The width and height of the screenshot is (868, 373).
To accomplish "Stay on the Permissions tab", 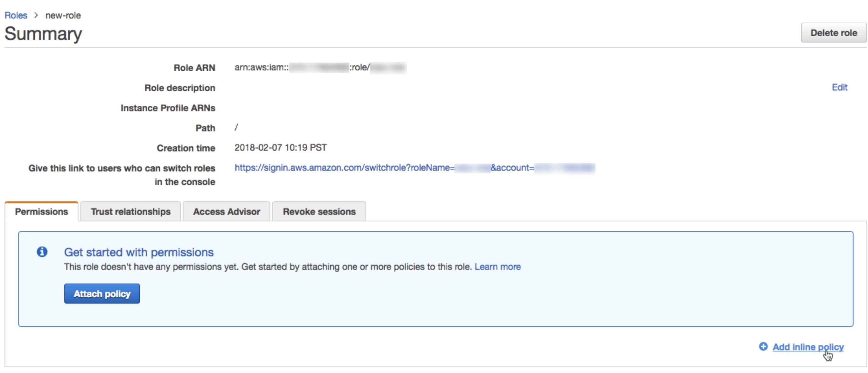I will tap(41, 211).
